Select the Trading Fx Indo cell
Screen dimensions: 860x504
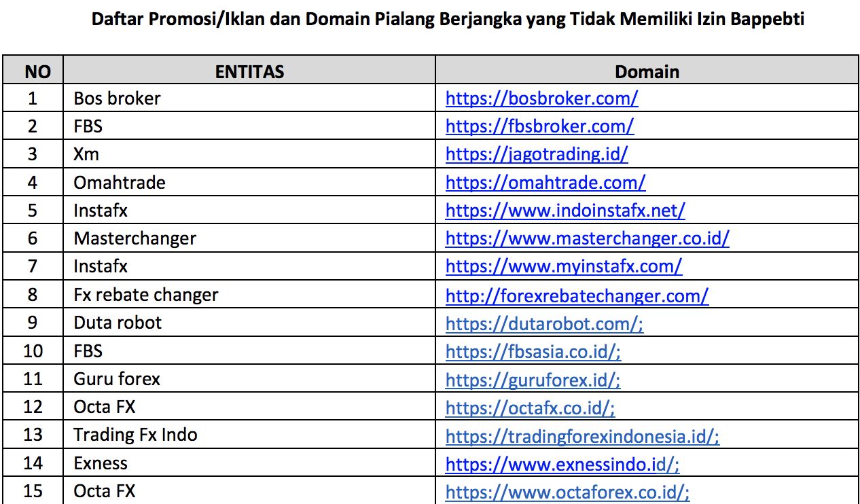pyautogui.click(x=135, y=435)
